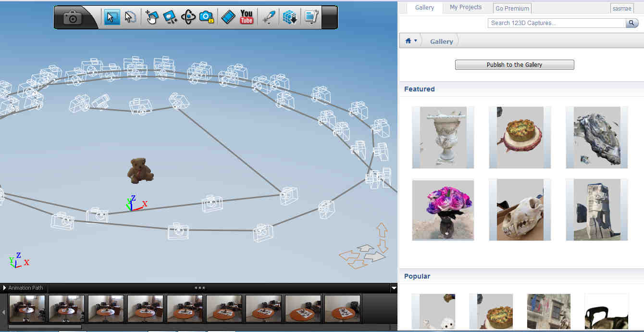
Task: Select the teddy bear 3D model
Action: coord(140,171)
